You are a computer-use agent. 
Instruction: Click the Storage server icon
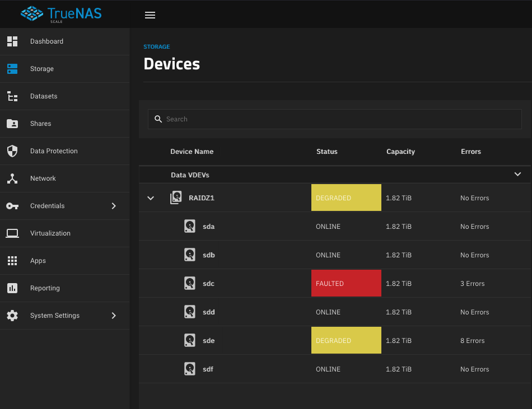(x=12, y=69)
